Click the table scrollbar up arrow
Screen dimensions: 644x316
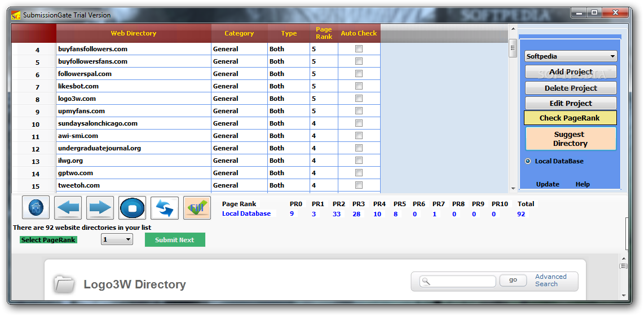tap(513, 29)
